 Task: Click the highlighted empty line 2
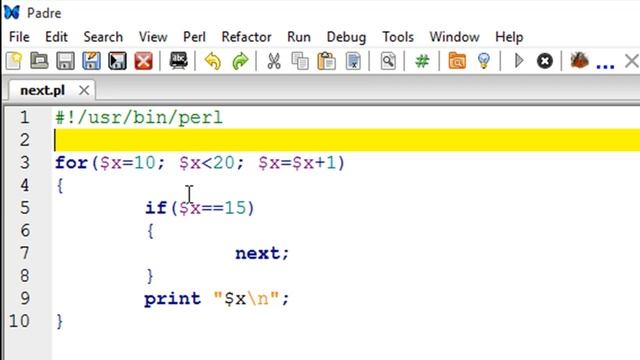click(346, 140)
